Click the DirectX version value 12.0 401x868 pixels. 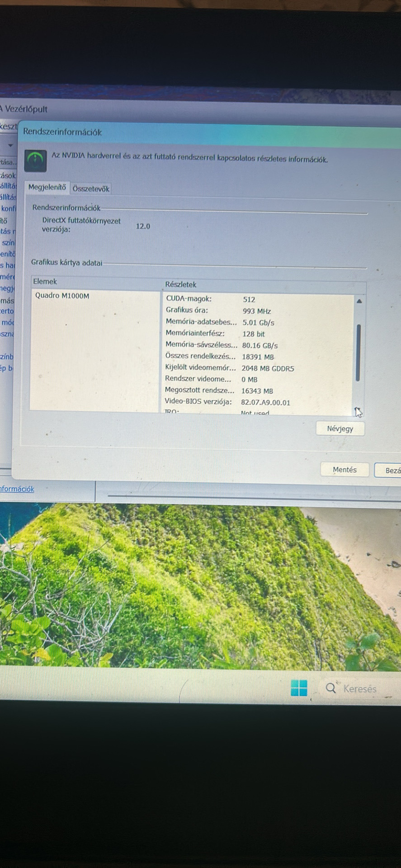[143, 226]
